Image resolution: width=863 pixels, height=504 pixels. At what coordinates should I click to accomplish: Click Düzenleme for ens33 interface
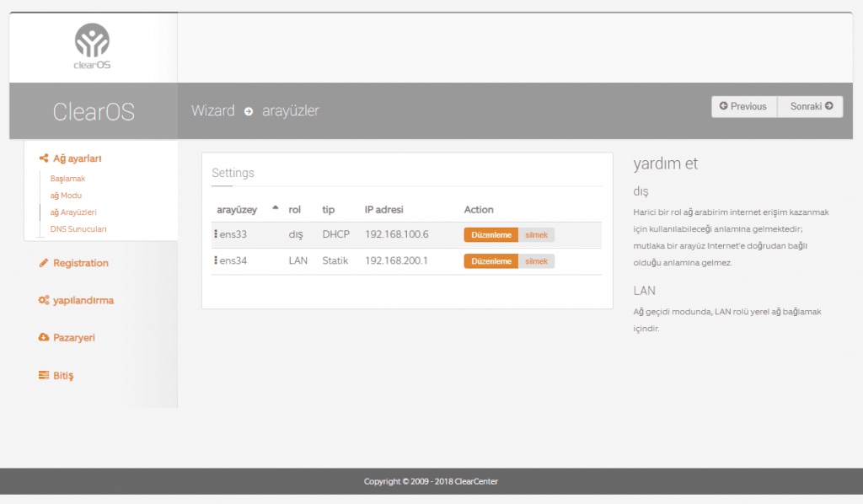click(490, 234)
